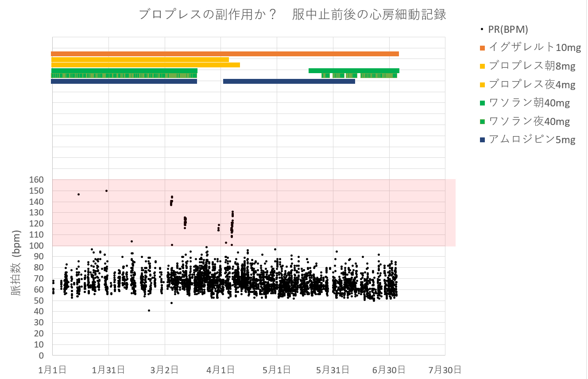This screenshot has width=588, height=379.
Task: Click the second navy アムロジピン bar segment
Action: coord(289,81)
